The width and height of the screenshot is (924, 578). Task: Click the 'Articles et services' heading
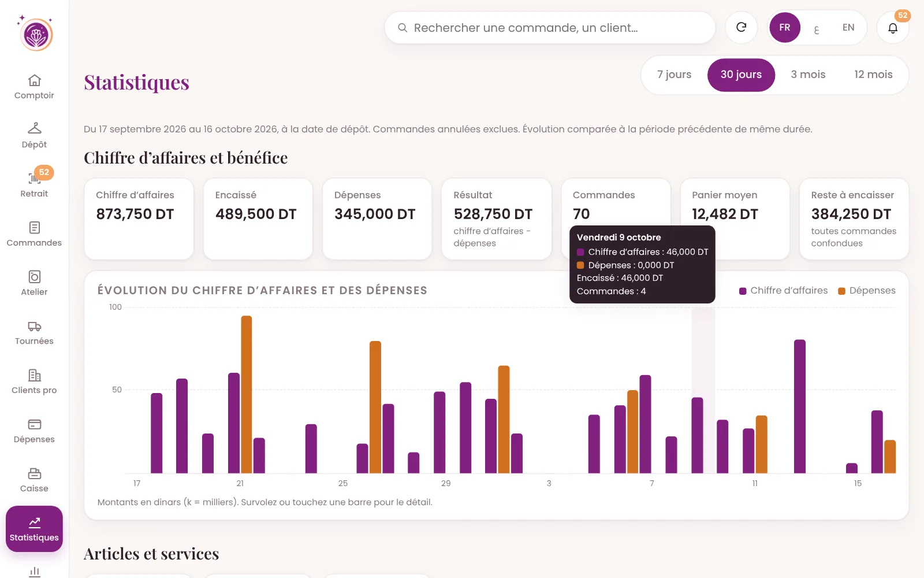point(151,554)
